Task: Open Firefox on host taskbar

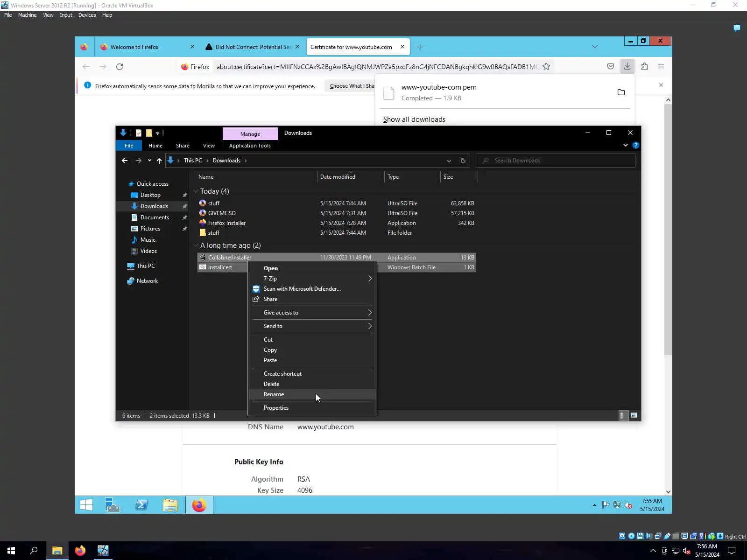Action: (80, 551)
